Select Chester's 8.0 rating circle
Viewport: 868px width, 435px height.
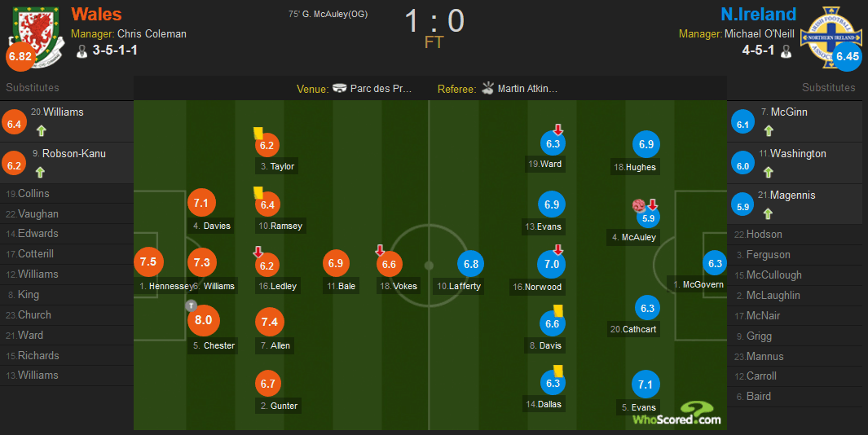pyautogui.click(x=203, y=320)
